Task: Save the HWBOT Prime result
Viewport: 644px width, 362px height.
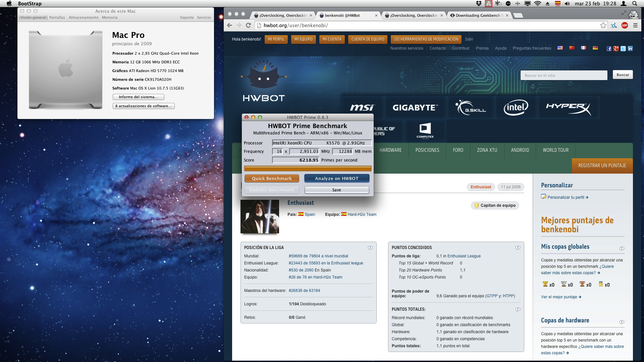Action: pyautogui.click(x=337, y=190)
